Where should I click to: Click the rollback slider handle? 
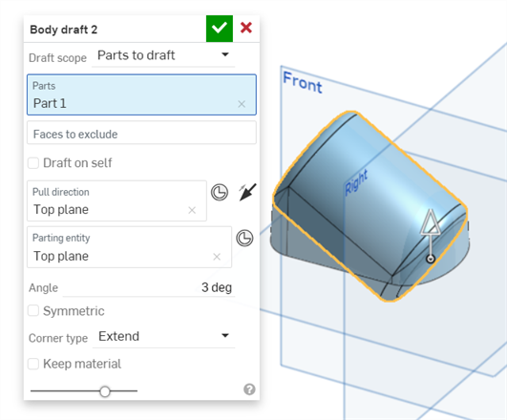pyautogui.click(x=105, y=391)
